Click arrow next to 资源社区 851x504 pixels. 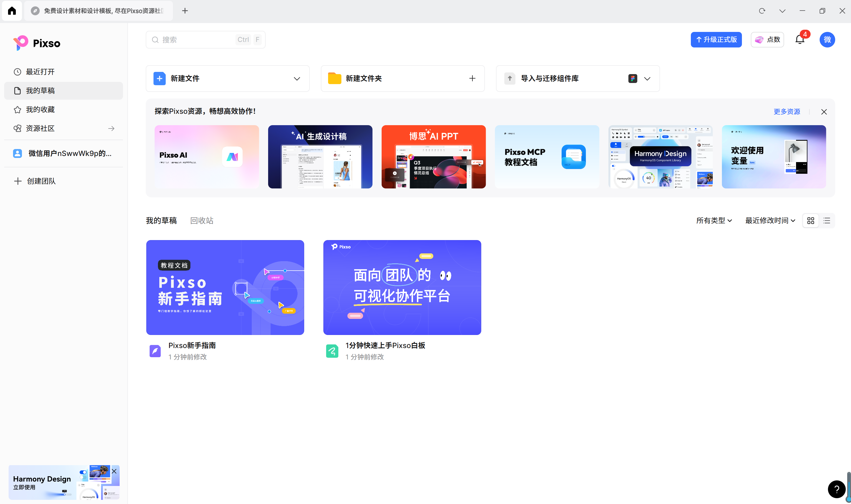(x=111, y=128)
